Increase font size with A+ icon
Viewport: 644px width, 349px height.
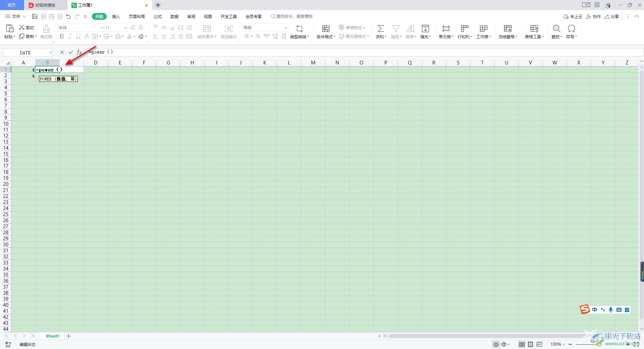click(133, 28)
